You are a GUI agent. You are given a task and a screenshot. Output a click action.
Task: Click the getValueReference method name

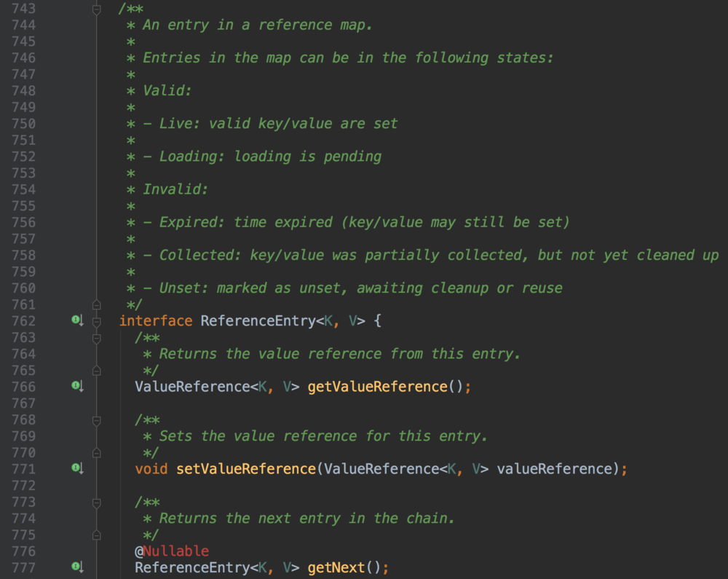[377, 386]
